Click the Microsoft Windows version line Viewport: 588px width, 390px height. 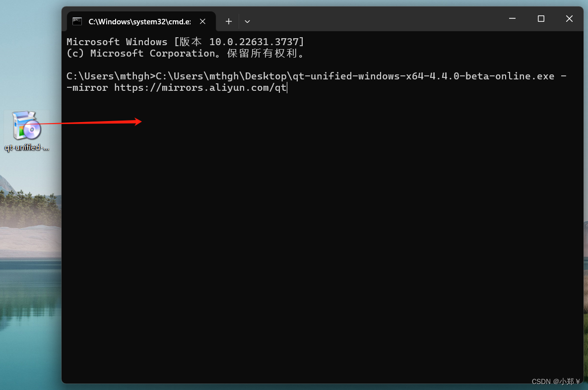(x=185, y=42)
